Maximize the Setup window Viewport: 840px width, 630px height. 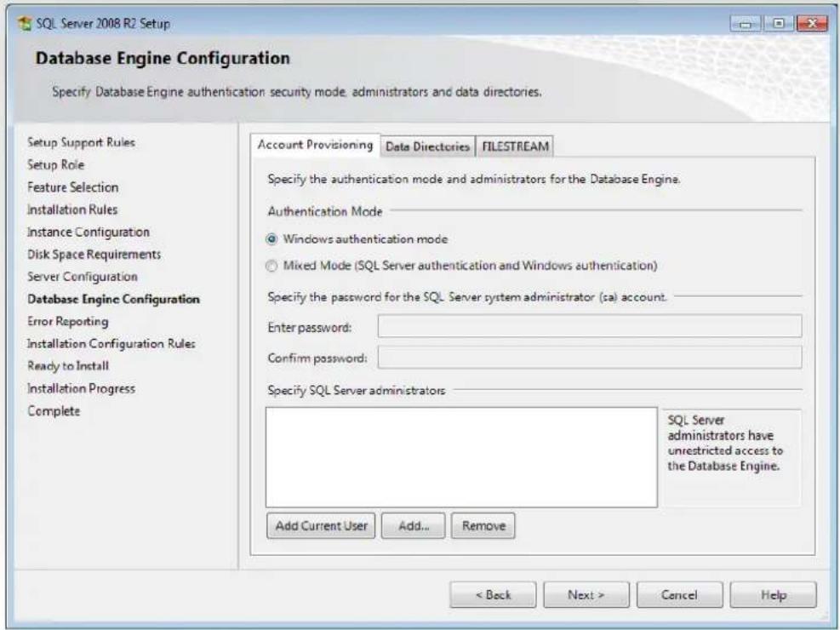pos(779,24)
